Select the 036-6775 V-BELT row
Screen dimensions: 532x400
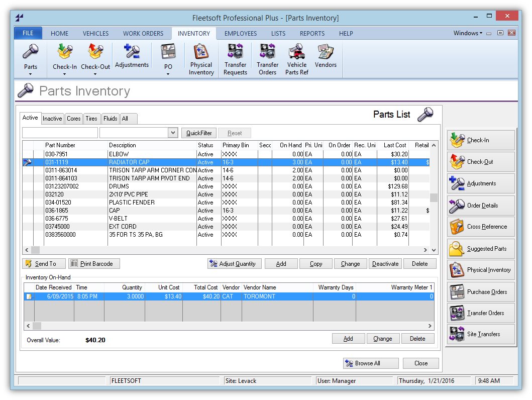pyautogui.click(x=226, y=219)
